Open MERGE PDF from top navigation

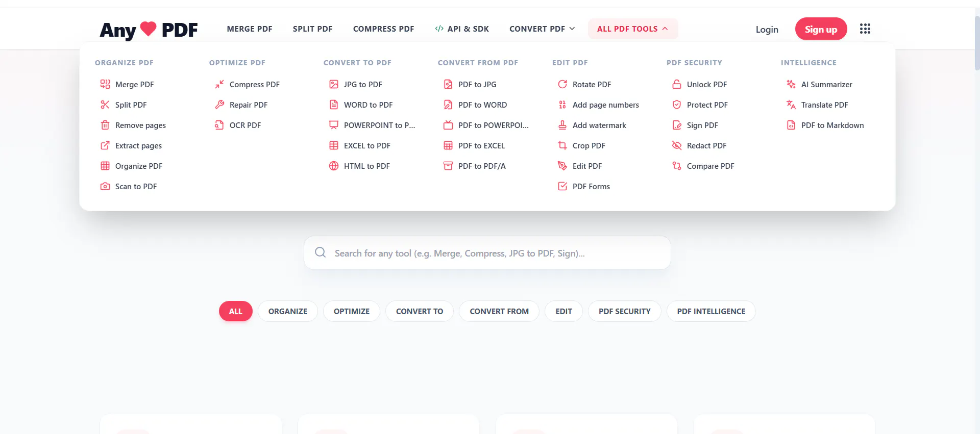tap(250, 29)
